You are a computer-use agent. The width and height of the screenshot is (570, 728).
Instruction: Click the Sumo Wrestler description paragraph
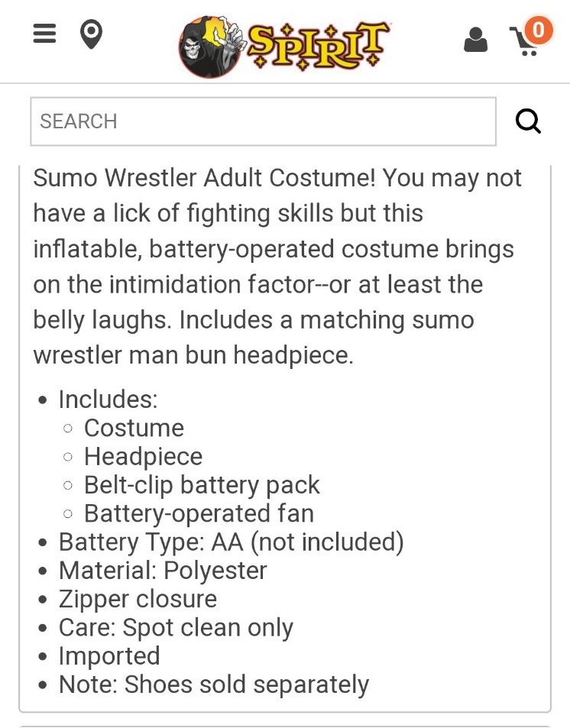point(277,267)
